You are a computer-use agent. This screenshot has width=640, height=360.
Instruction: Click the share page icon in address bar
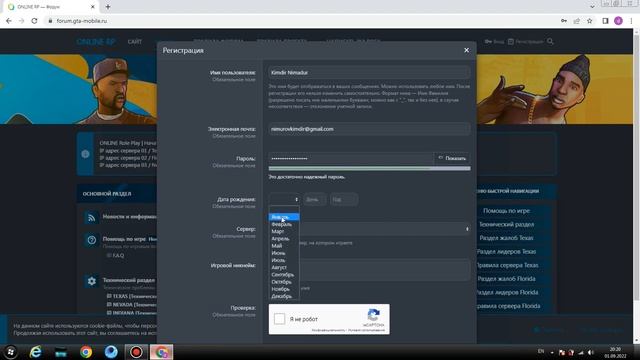tap(576, 21)
